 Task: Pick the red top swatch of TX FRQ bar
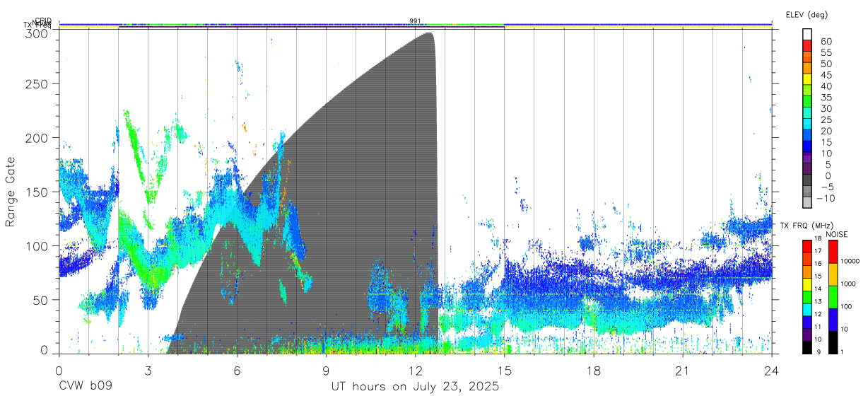coord(807,246)
